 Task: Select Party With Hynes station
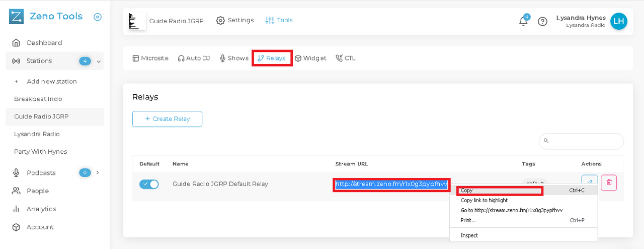tap(40, 152)
